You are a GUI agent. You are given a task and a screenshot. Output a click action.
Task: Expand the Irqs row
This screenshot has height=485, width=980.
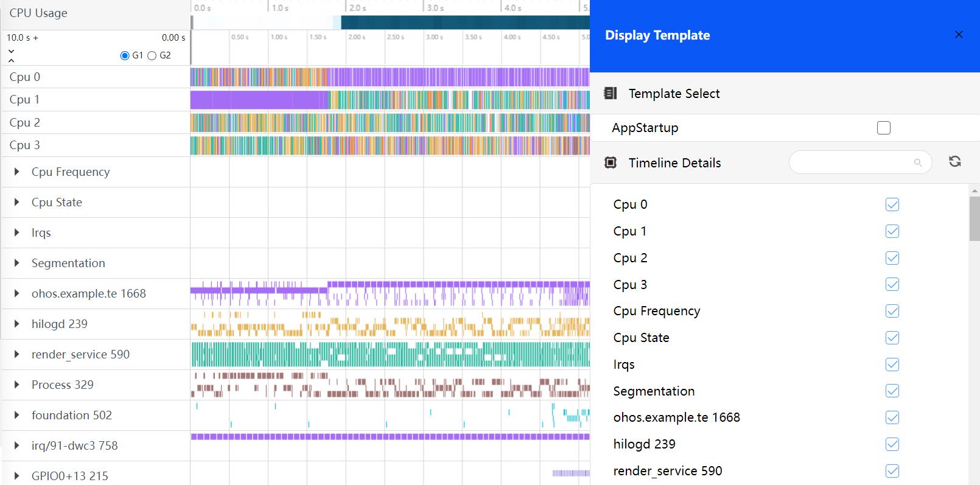click(x=16, y=233)
